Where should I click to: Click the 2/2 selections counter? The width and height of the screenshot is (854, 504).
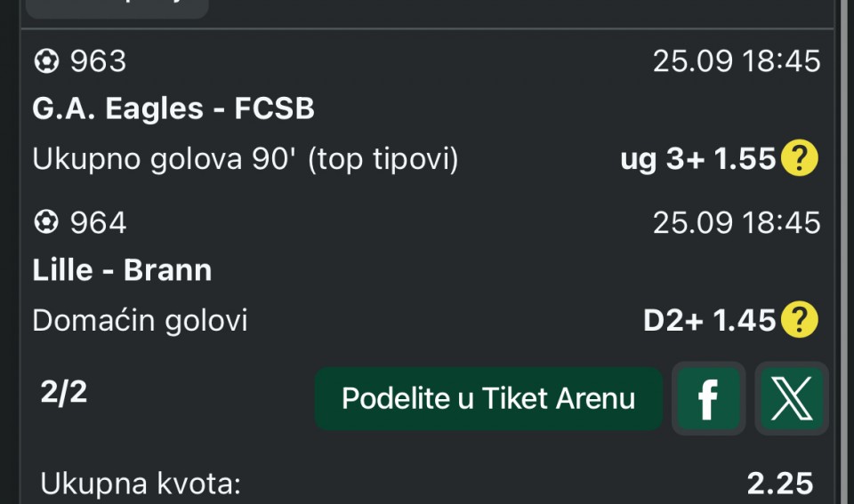(x=64, y=392)
